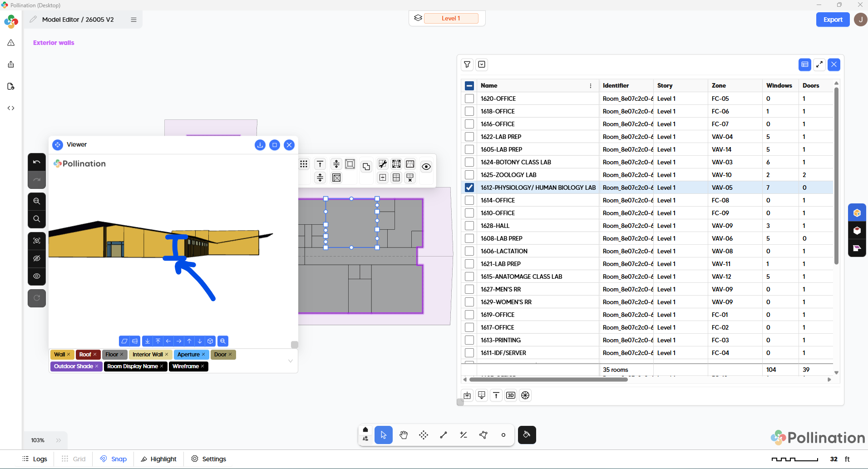Expand the table panel to full size

click(819, 64)
